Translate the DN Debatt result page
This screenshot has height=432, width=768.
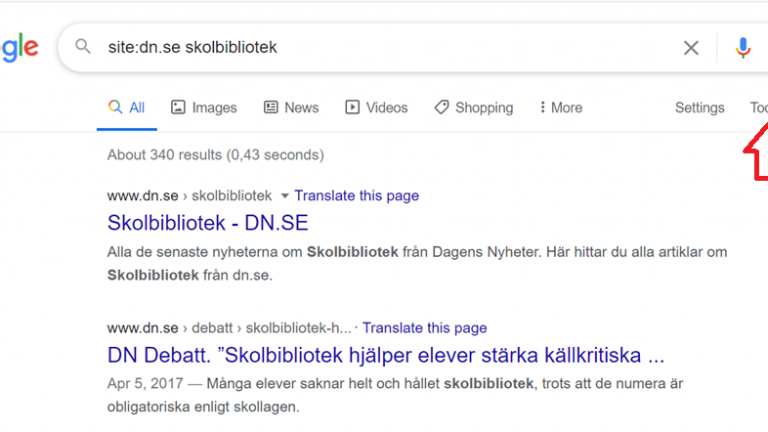coord(425,328)
